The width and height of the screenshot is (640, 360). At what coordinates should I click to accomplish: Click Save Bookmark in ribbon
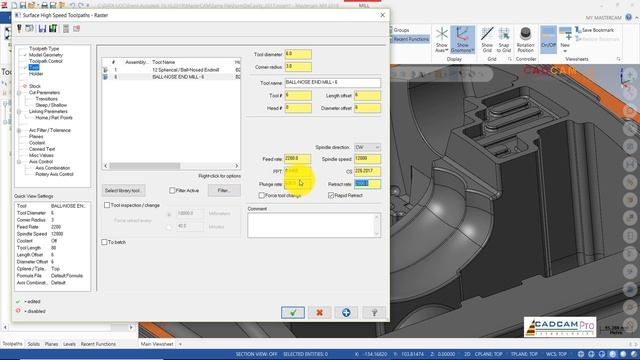pyautogui.click(x=594, y=30)
